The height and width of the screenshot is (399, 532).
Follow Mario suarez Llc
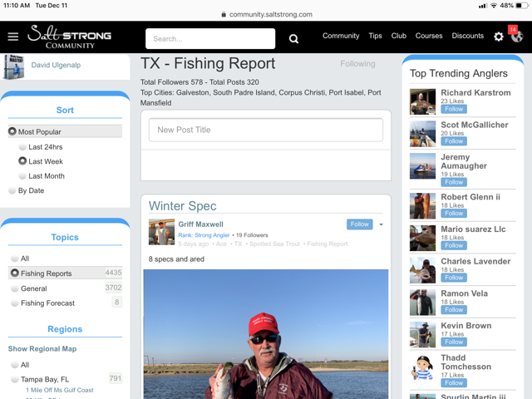coord(454,245)
